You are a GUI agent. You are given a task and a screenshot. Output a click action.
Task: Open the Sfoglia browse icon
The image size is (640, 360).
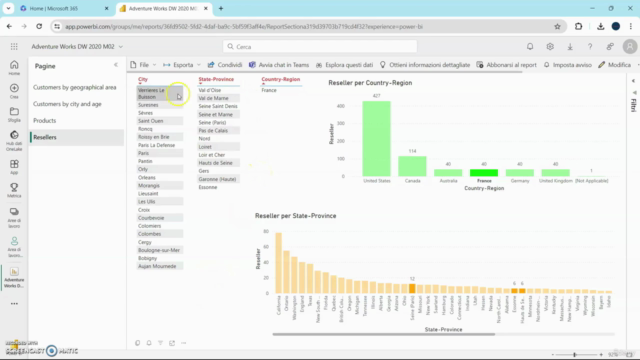coord(14,115)
